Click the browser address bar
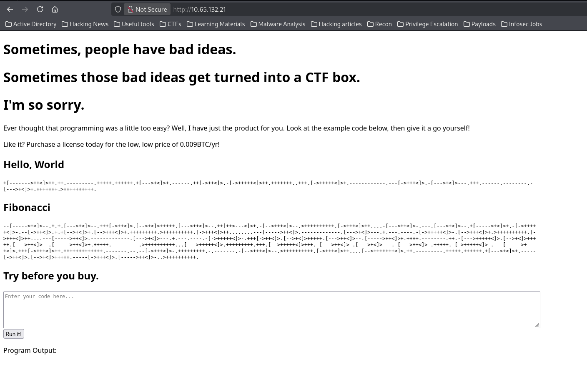 point(199,9)
